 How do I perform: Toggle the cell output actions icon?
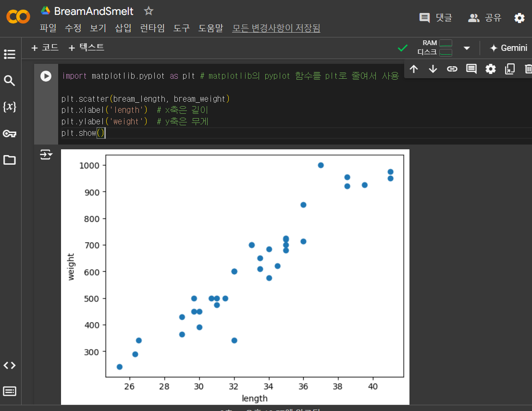coord(46,155)
